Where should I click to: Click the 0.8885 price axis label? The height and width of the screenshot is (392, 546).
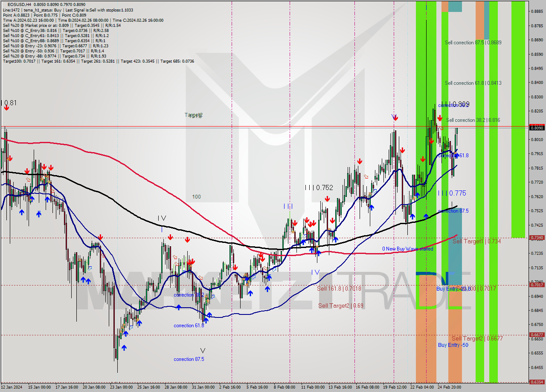click(x=537, y=12)
